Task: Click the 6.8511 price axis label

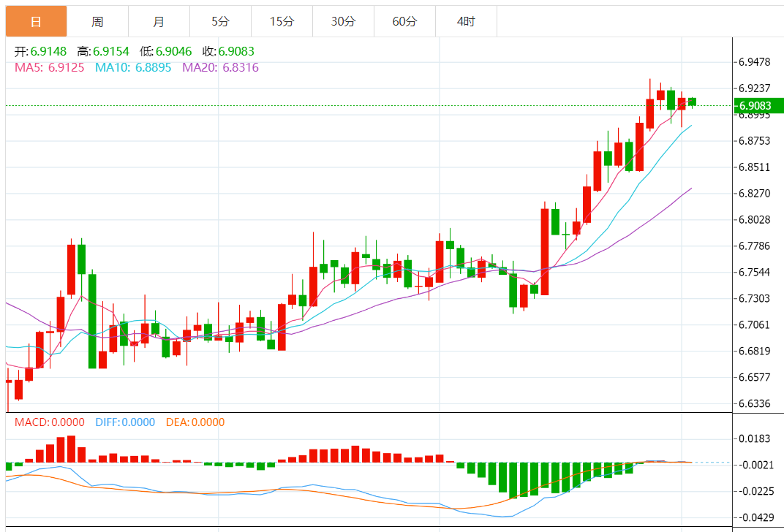Action: pyautogui.click(x=755, y=167)
